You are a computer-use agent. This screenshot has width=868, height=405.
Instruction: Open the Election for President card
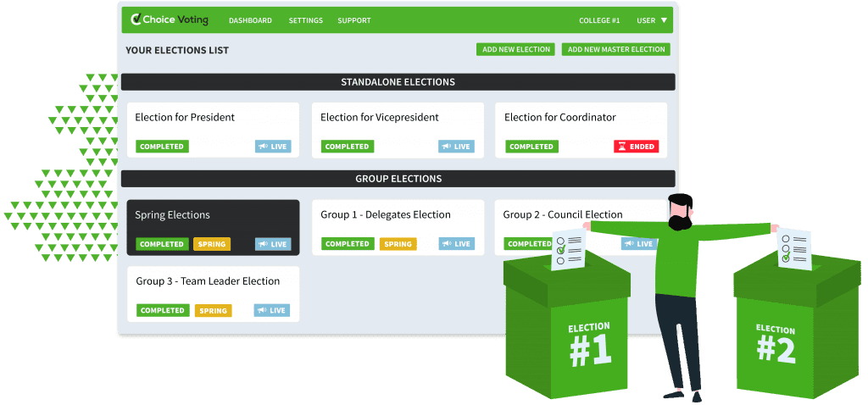click(x=213, y=130)
